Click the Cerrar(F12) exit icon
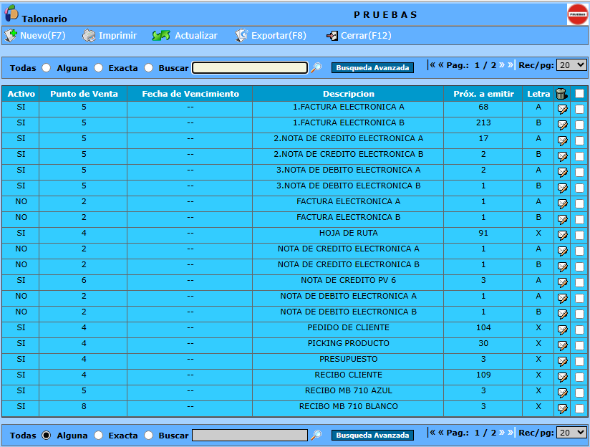Image resolution: width=590 pixels, height=447 pixels. coord(332,36)
